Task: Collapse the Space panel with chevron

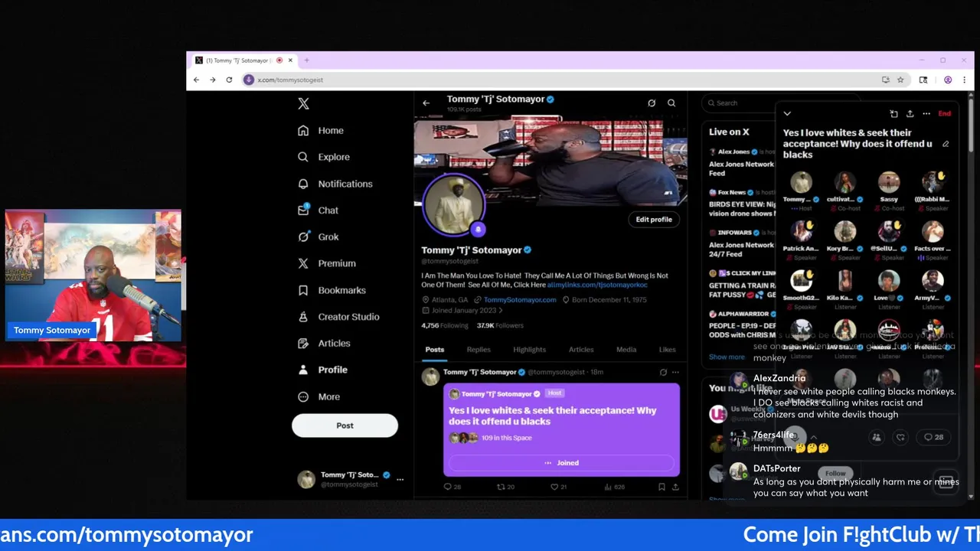Action: 787,114
